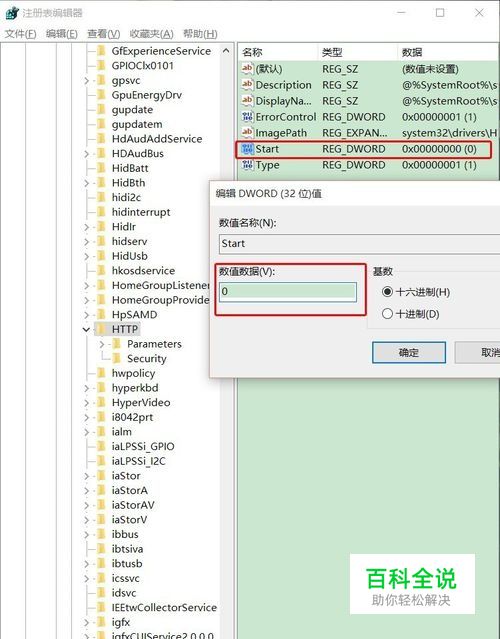
Task: Click the Security folder icon
Action: [x=117, y=359]
